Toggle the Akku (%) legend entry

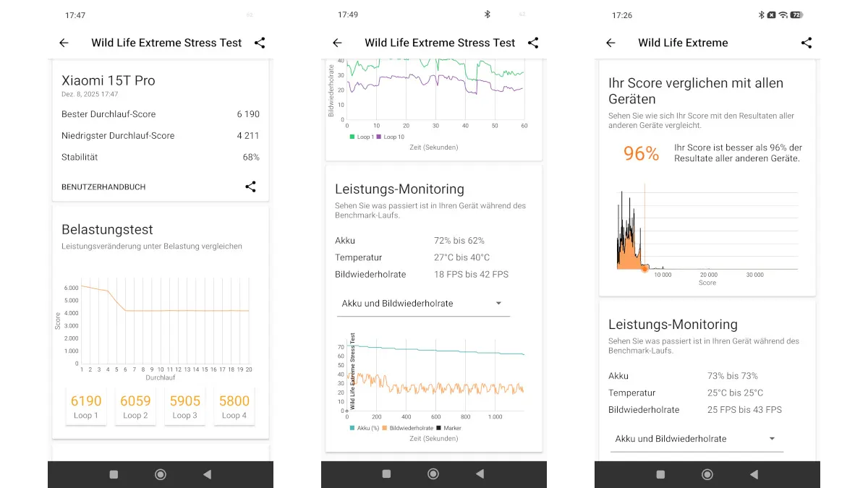[365, 428]
